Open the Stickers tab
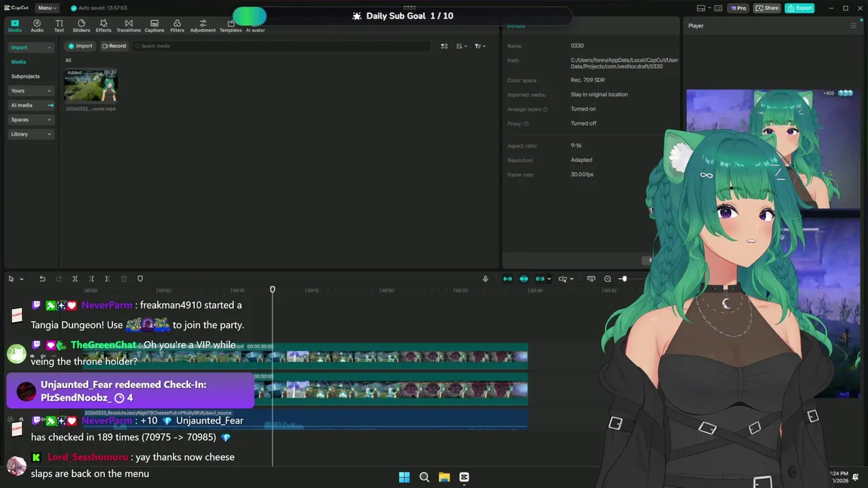Viewport: 868px width, 488px height. coord(81,26)
